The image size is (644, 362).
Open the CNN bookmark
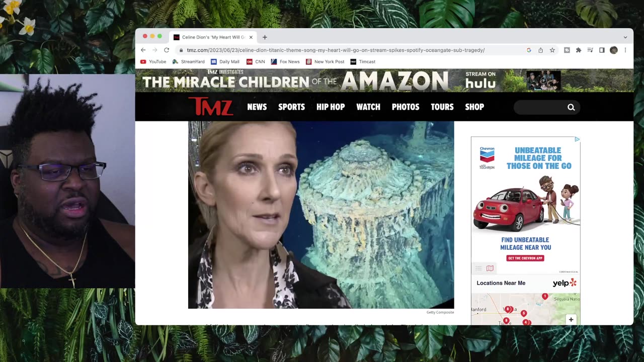pyautogui.click(x=256, y=62)
